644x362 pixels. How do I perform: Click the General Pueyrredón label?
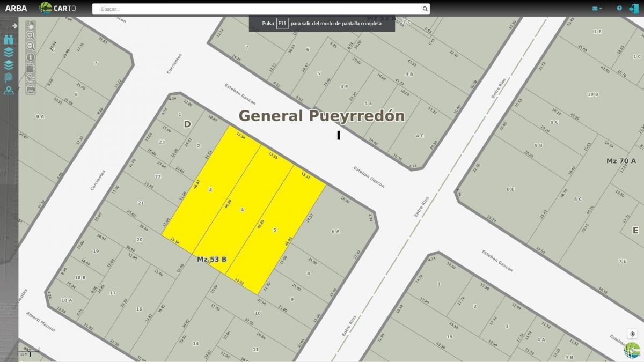tap(321, 116)
